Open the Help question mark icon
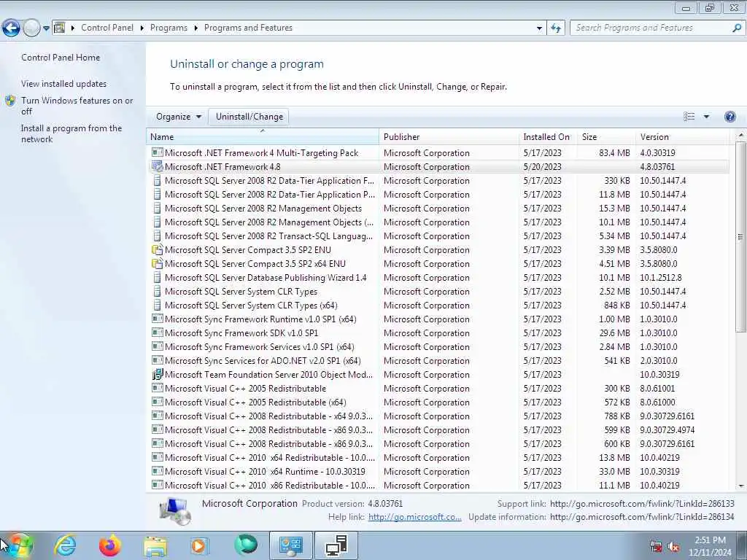Screen dimensions: 747x560 [x=729, y=117]
